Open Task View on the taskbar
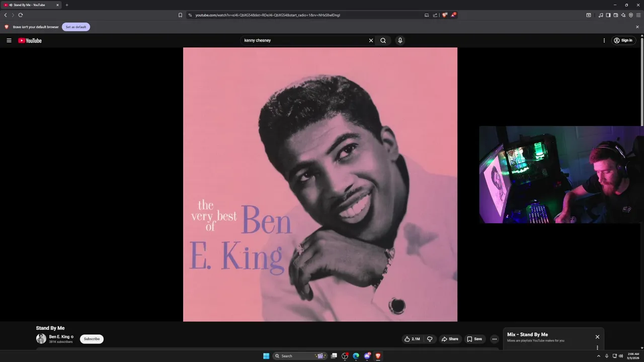Image resolution: width=644 pixels, height=362 pixels. click(334, 356)
